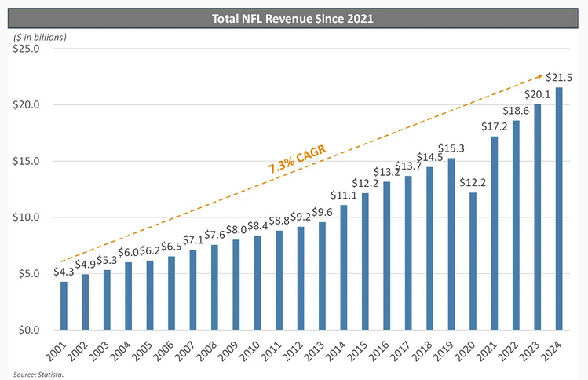Click the 2001 x-axis year label
The width and height of the screenshot is (588, 380).
point(57,351)
